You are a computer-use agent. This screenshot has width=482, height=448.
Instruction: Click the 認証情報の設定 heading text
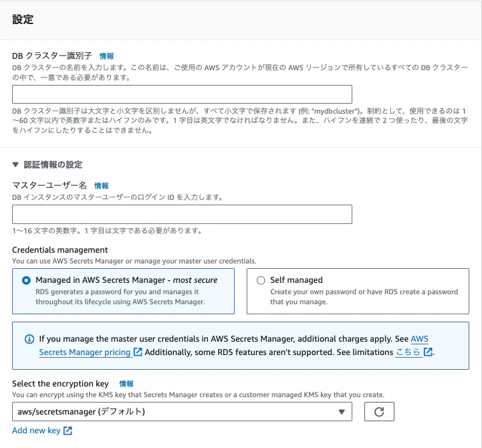coord(53,164)
